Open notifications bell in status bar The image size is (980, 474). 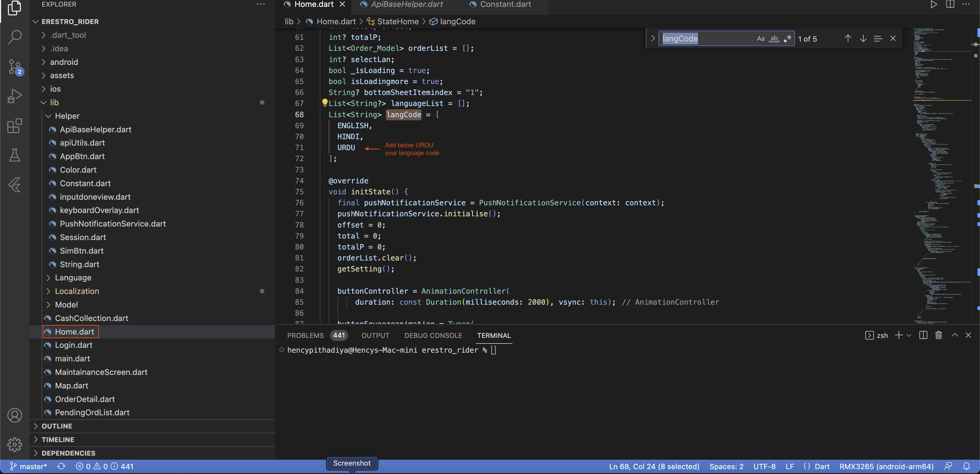tap(967, 466)
